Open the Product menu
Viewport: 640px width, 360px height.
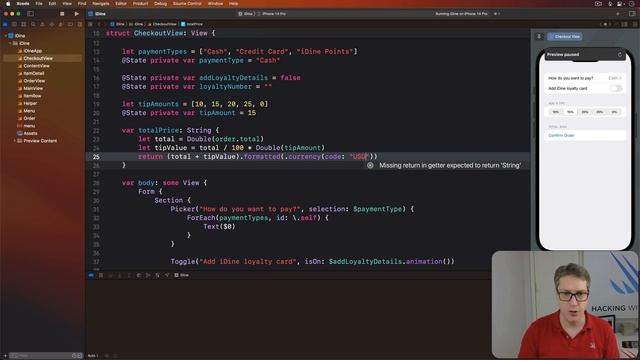point(140,3)
